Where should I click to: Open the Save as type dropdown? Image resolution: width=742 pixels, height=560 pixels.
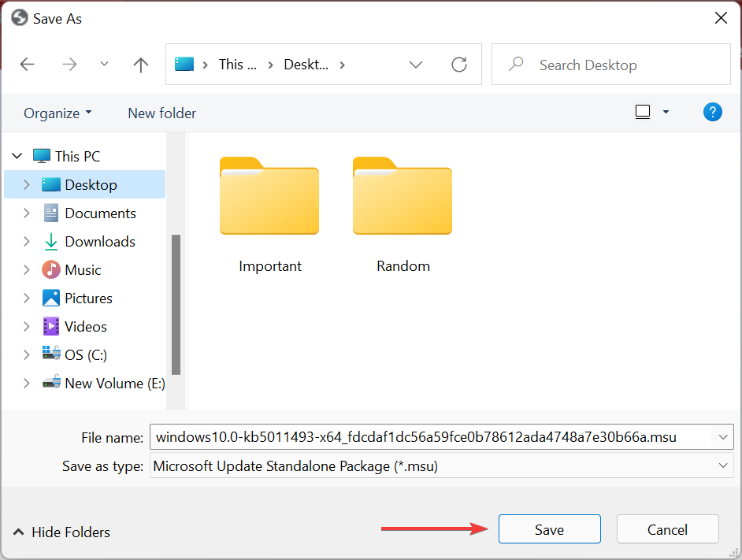[x=723, y=465]
